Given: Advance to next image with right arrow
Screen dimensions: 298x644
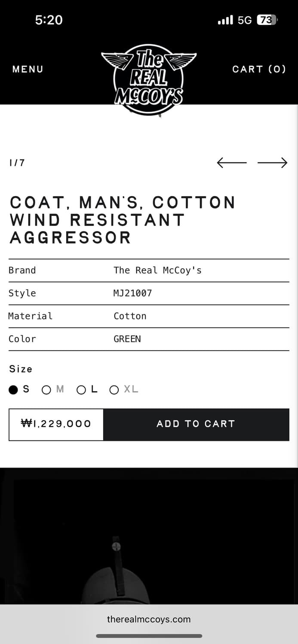Looking at the screenshot, I should [272, 163].
